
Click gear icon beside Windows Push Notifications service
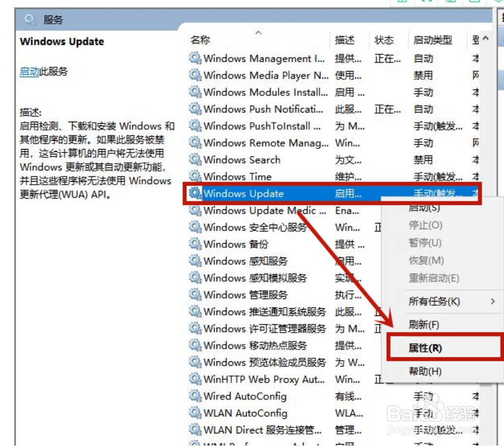tap(195, 109)
